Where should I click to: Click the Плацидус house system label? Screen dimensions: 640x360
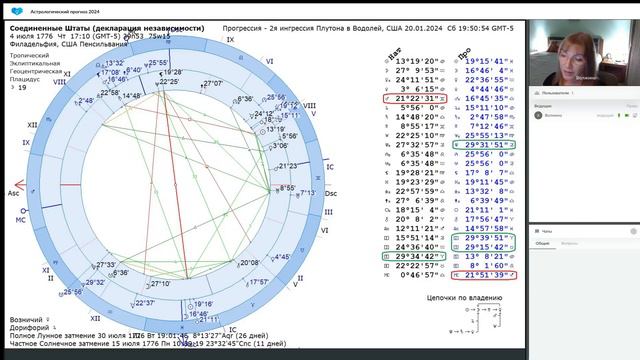[x=25, y=79]
